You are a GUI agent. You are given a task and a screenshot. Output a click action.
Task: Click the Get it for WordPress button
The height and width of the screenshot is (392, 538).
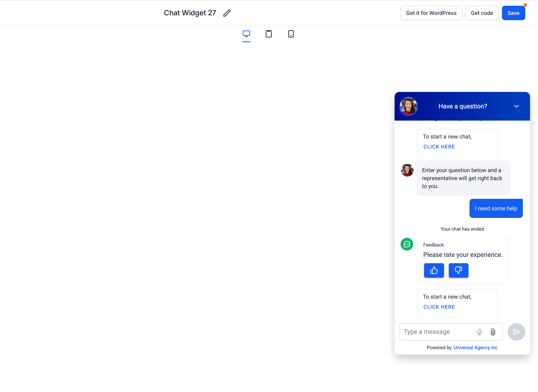pyautogui.click(x=431, y=13)
